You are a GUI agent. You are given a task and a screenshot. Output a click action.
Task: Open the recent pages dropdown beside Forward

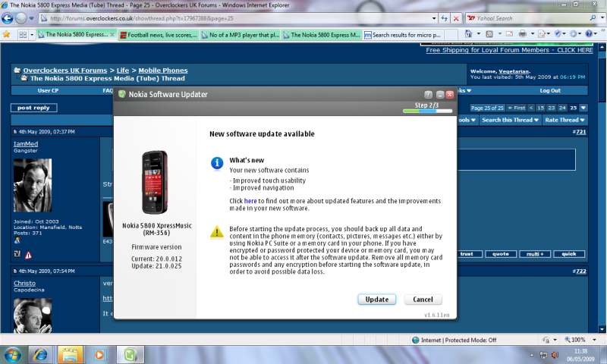(31, 18)
